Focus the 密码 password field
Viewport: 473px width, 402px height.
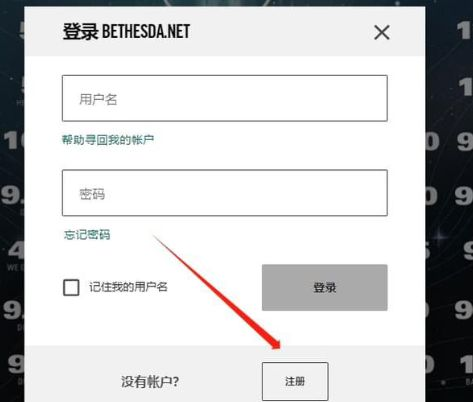click(x=225, y=193)
